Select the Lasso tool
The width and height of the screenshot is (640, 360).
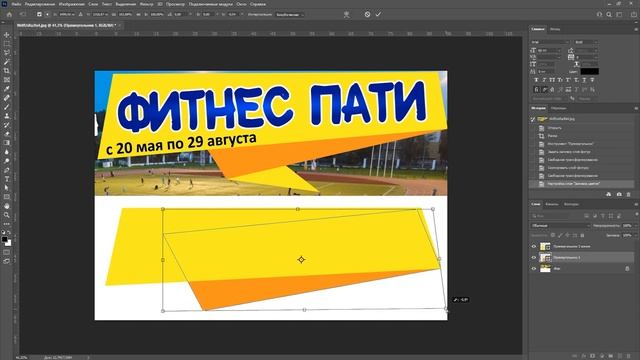7,53
